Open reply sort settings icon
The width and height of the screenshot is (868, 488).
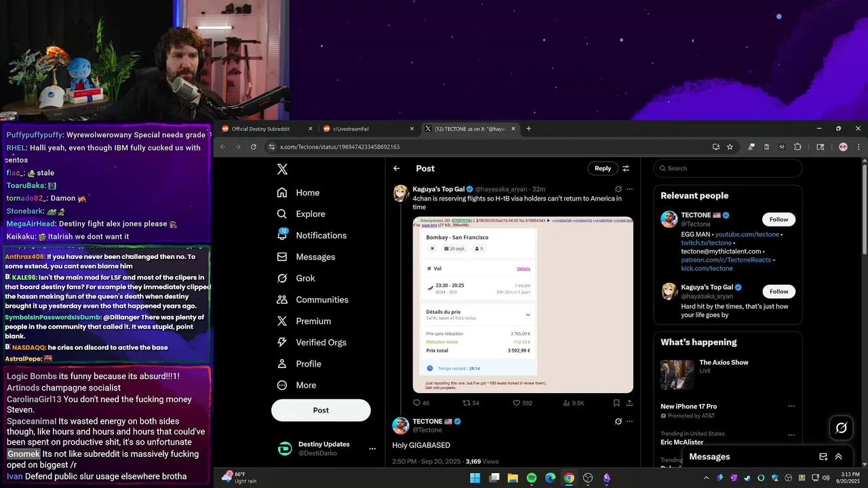[x=626, y=168]
